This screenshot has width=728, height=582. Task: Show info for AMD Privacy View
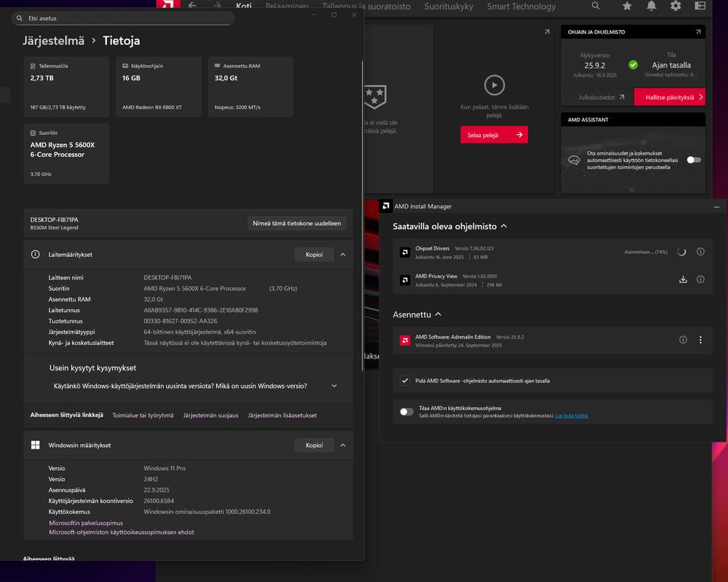(700, 280)
